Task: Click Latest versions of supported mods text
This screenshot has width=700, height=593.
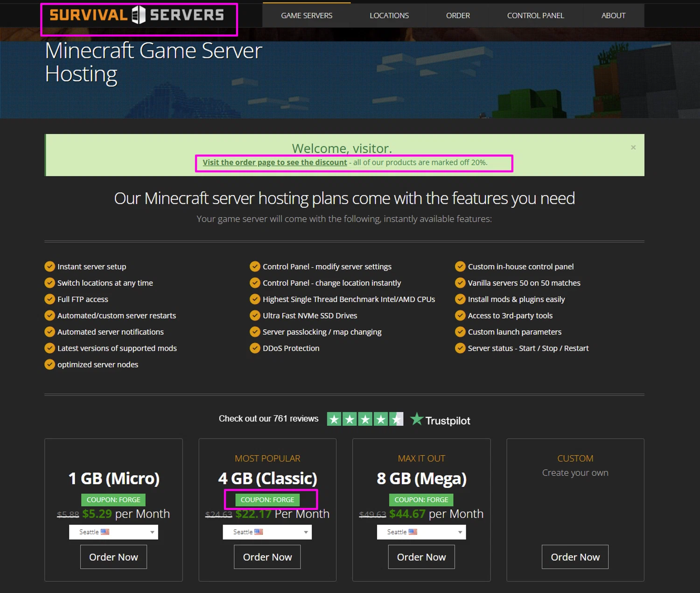Action: click(117, 348)
